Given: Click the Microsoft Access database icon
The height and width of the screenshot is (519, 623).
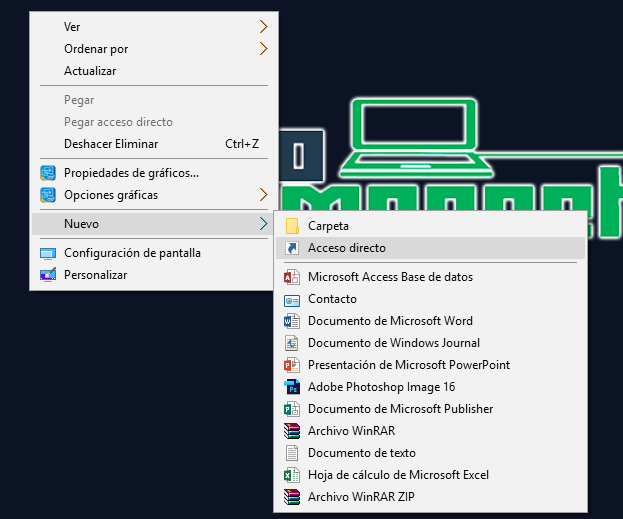Looking at the screenshot, I should pyautogui.click(x=292, y=277).
